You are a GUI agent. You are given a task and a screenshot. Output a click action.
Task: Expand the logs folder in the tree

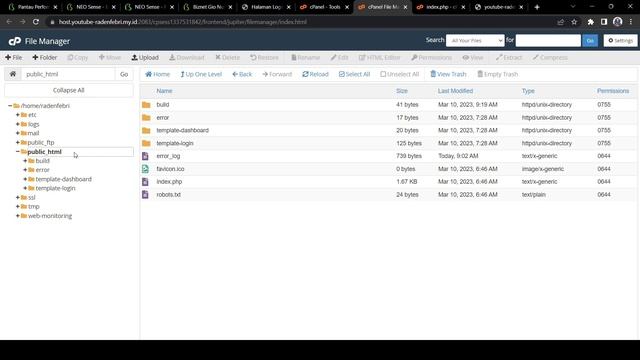pos(18,124)
